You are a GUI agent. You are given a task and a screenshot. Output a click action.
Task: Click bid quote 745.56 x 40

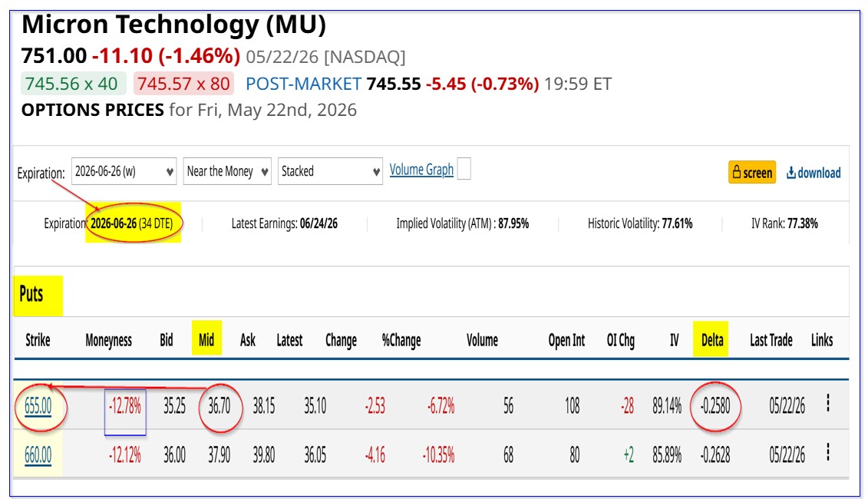point(71,84)
